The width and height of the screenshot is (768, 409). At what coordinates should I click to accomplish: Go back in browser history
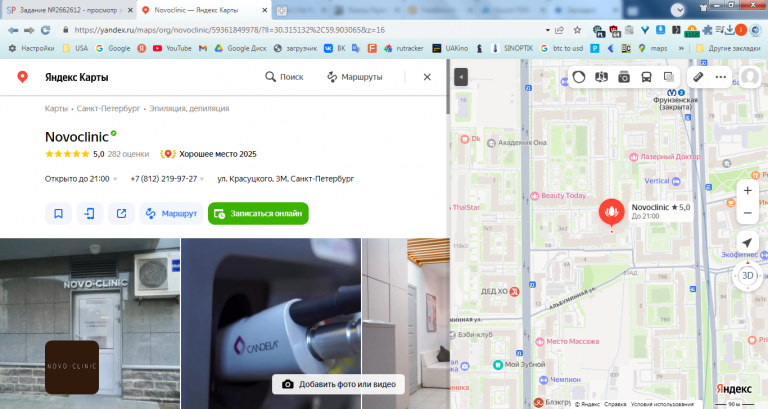point(13,30)
